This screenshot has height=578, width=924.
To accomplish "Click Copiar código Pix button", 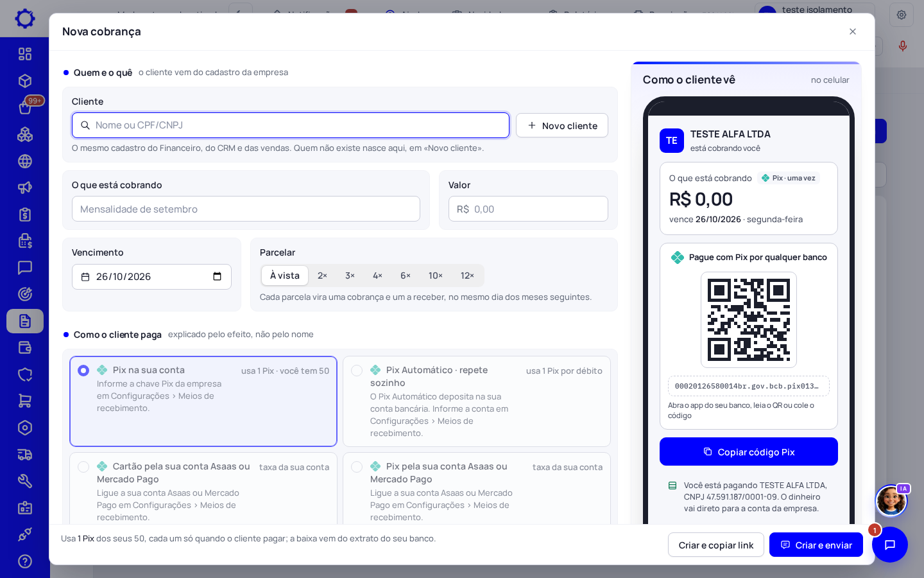I will 749,451.
